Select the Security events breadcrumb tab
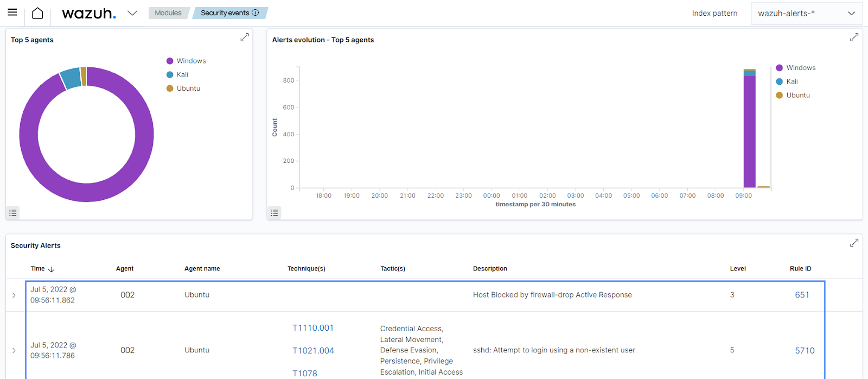868x379 pixels. click(225, 13)
